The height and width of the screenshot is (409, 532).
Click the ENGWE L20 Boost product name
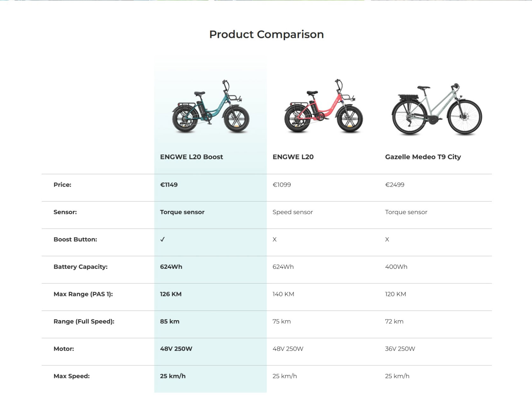point(191,157)
